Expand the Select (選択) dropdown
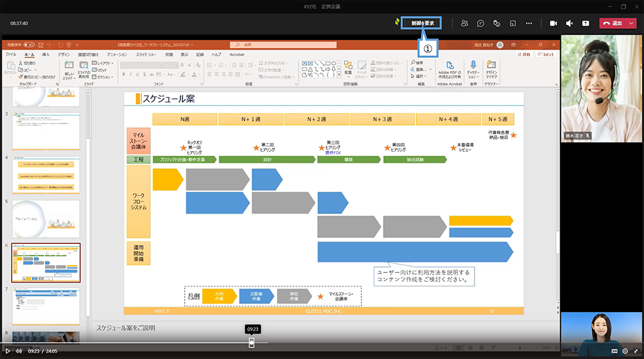644x359 pixels. (426, 77)
